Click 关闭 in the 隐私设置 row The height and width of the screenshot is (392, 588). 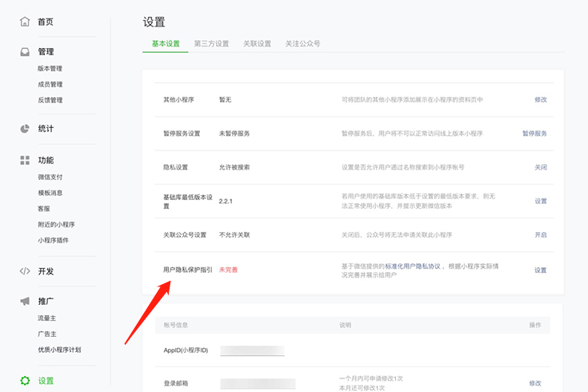coord(541,167)
